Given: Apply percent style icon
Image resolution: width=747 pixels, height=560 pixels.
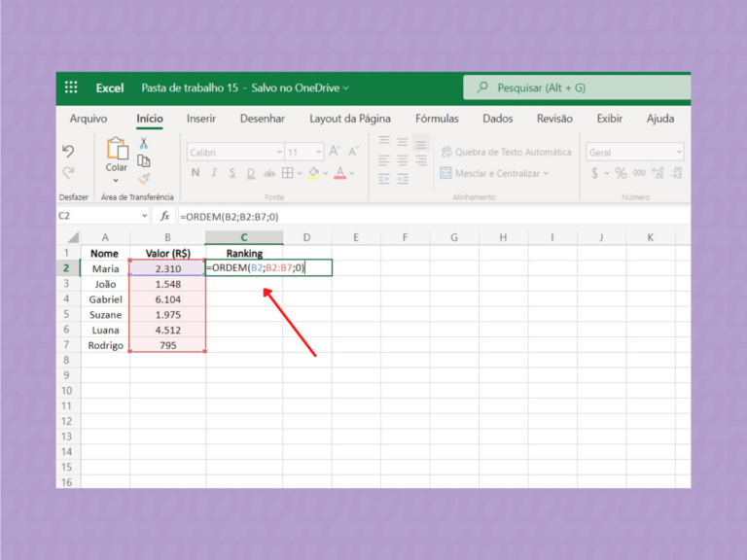Looking at the screenshot, I should (621, 173).
